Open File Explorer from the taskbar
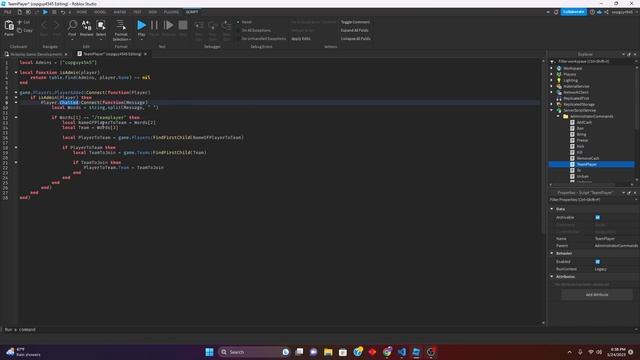This screenshot has width=640, height=360. [328, 352]
